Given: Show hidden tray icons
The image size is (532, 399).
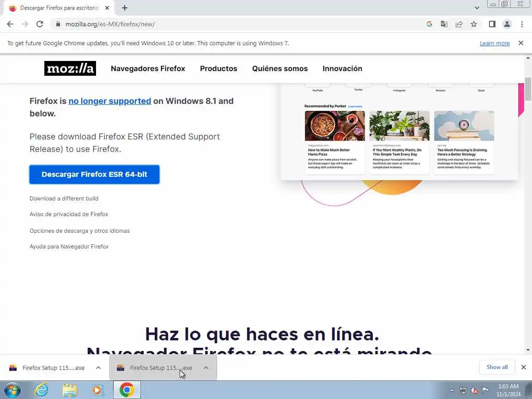Looking at the screenshot, I should click(x=452, y=390).
